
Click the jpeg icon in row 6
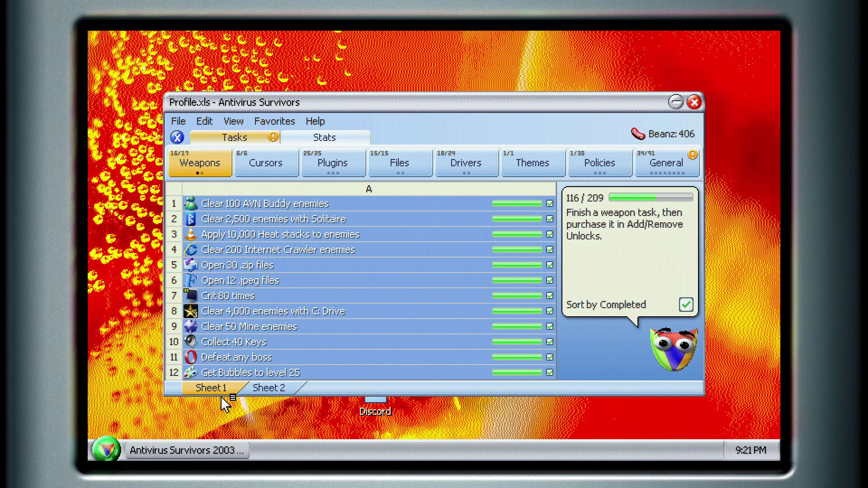pyautogui.click(x=191, y=280)
